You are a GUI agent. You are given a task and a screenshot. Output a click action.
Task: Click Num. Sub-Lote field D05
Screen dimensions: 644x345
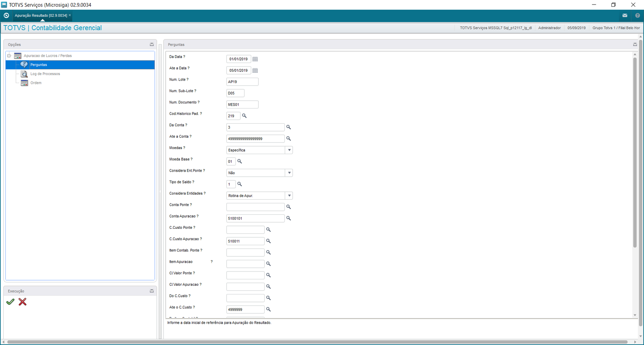pyautogui.click(x=235, y=93)
